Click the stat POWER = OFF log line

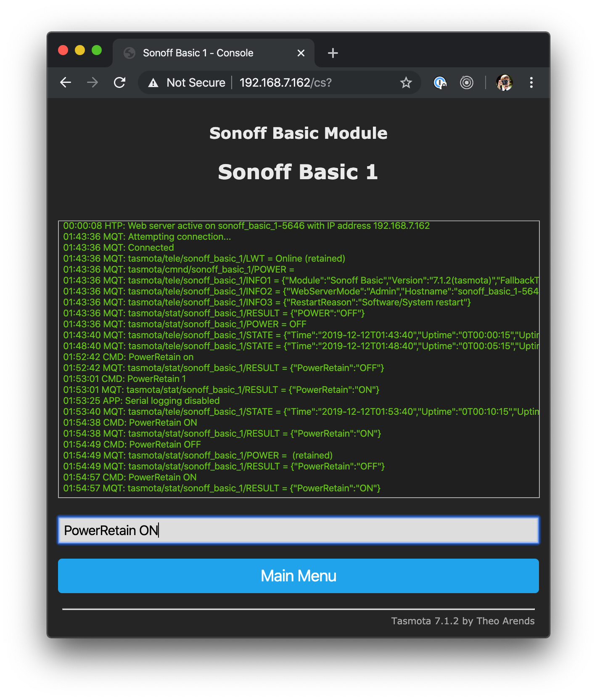tap(185, 324)
